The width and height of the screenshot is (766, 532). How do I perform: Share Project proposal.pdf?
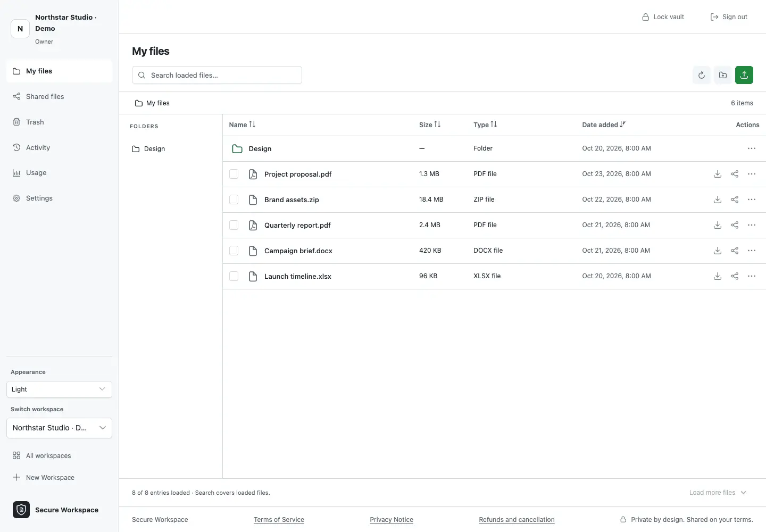coord(735,174)
